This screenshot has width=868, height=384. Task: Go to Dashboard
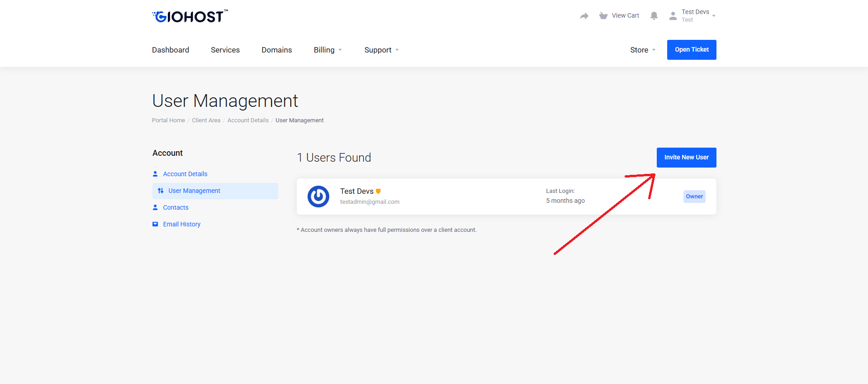[x=171, y=50]
